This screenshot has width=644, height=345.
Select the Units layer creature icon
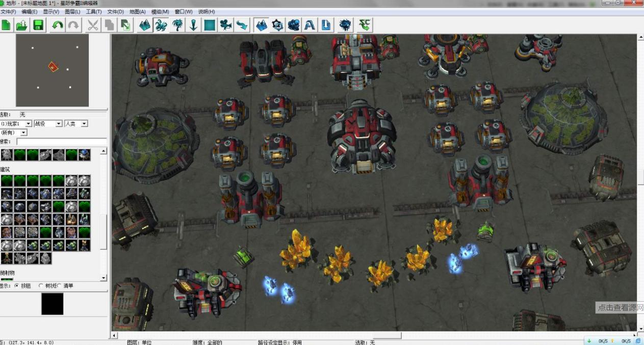click(161, 24)
